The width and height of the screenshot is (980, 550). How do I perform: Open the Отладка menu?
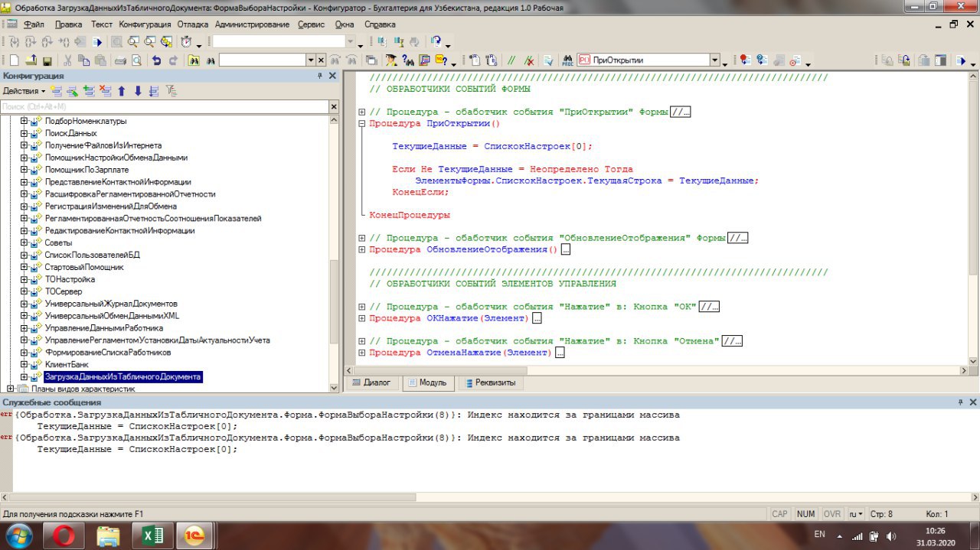tap(192, 24)
